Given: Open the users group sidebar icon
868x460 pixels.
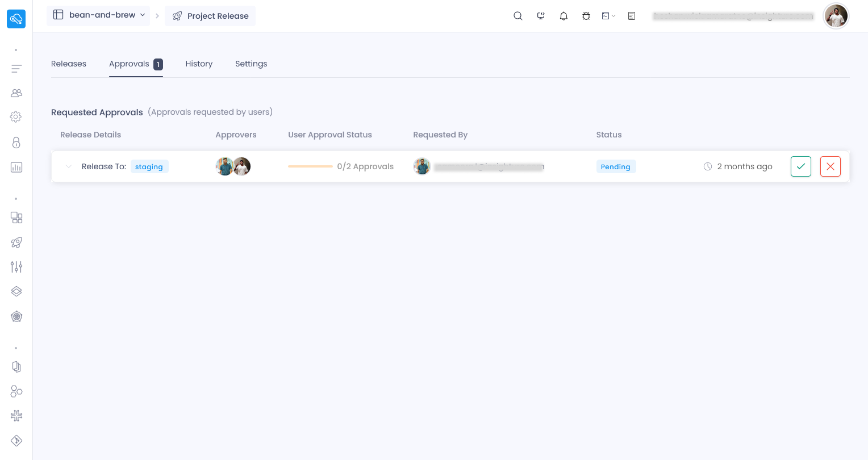Looking at the screenshot, I should click(x=16, y=93).
